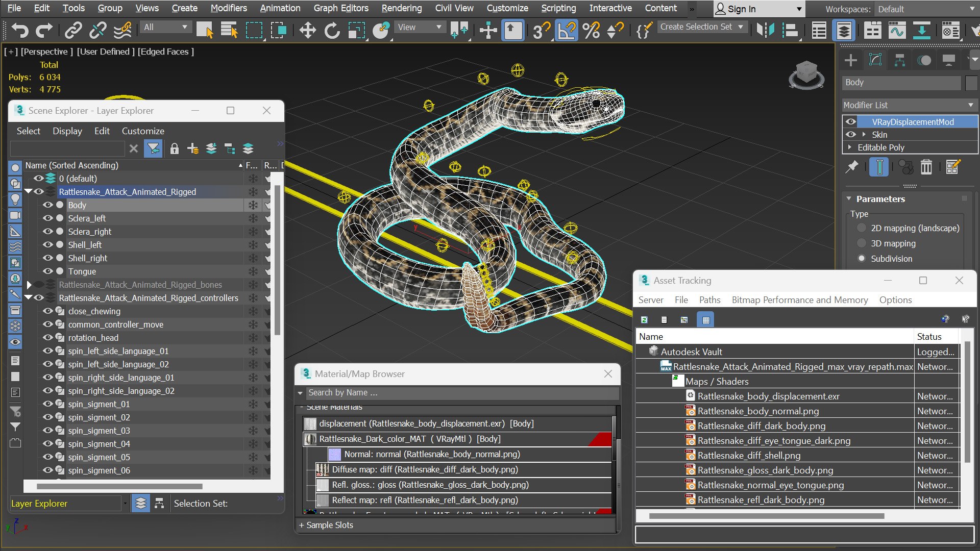Toggle Percent Snap in the toolbar

click(591, 31)
